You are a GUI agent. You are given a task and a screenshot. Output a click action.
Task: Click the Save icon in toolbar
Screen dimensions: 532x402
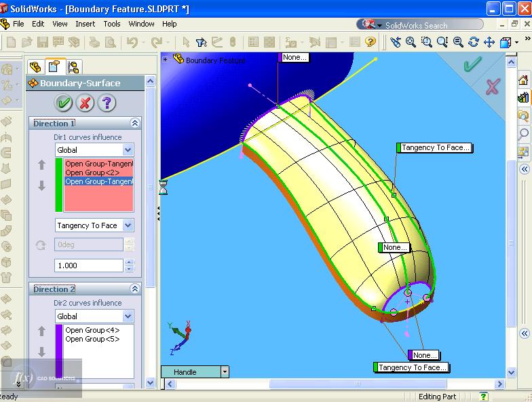(43, 42)
